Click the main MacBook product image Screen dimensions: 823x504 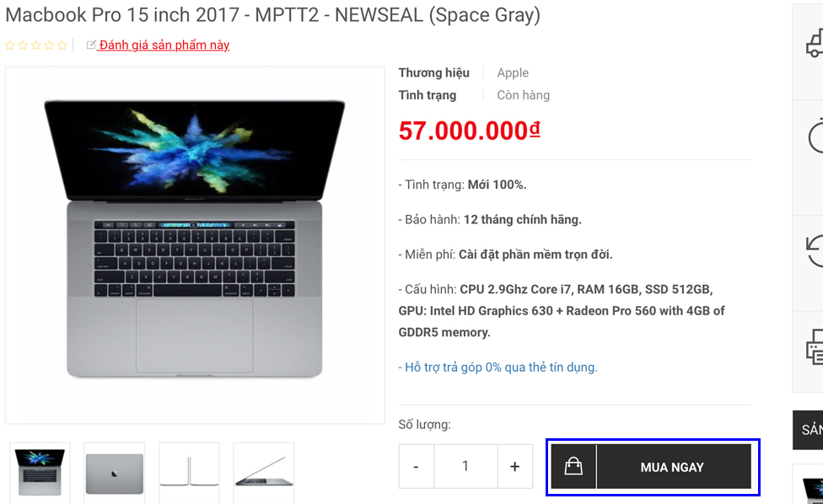coord(195,244)
